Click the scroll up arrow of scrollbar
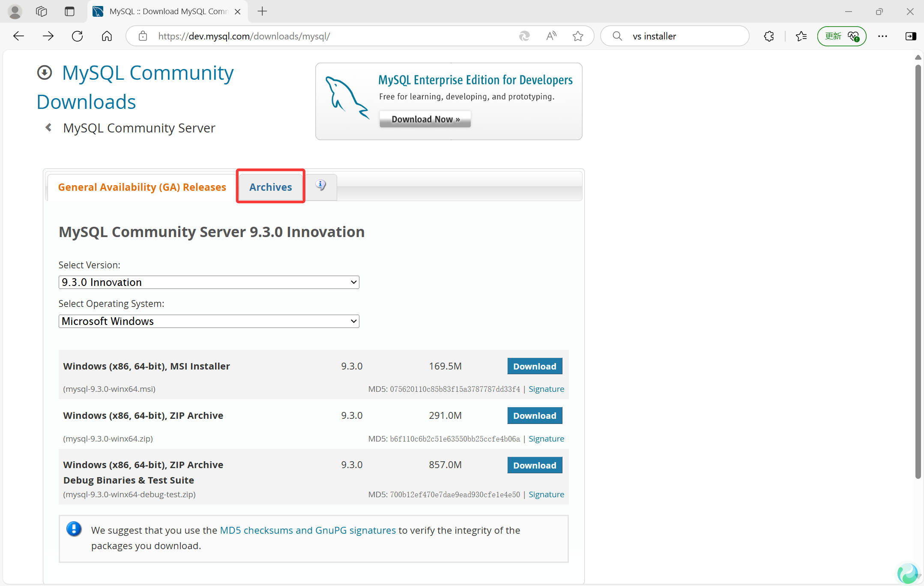Viewport: 924px width, 586px height. tap(918, 57)
